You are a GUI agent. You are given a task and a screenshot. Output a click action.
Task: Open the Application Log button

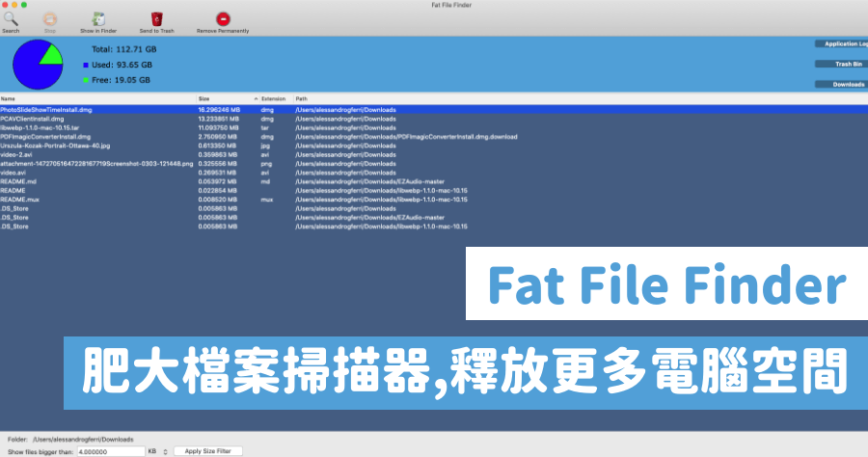(x=841, y=43)
